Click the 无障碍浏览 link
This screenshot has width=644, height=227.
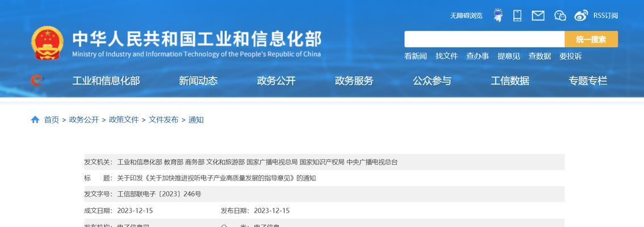click(x=466, y=15)
